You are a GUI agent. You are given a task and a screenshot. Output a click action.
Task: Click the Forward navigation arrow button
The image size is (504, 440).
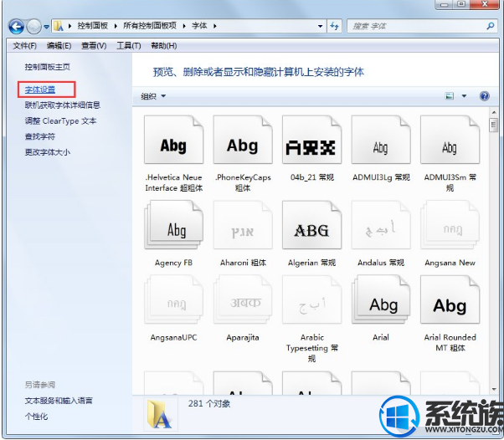point(33,26)
